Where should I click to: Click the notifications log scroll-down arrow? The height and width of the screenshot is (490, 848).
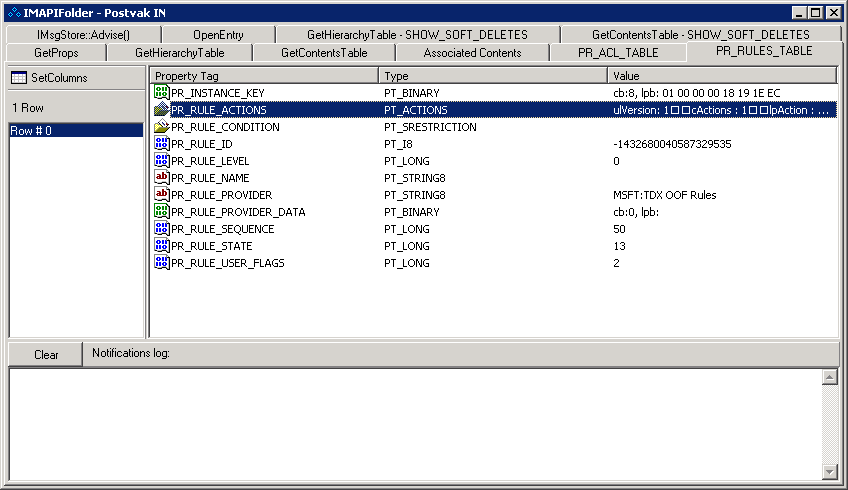pos(829,471)
